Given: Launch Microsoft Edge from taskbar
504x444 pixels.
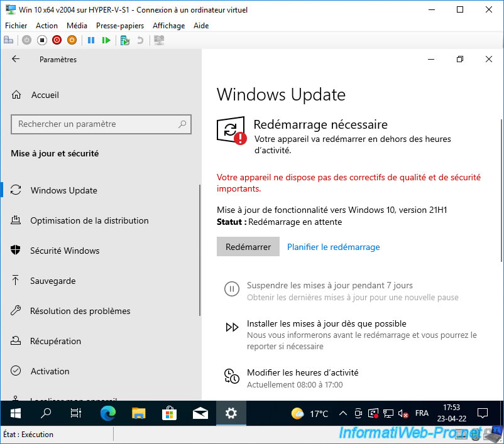Looking at the screenshot, I should click(x=107, y=413).
